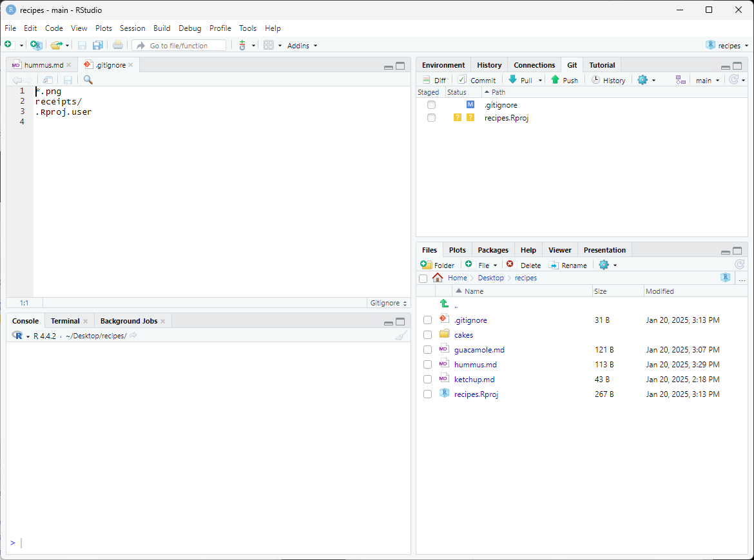Open the Compile Report tool
Viewport: 754px width, 560px height.
pos(118,45)
